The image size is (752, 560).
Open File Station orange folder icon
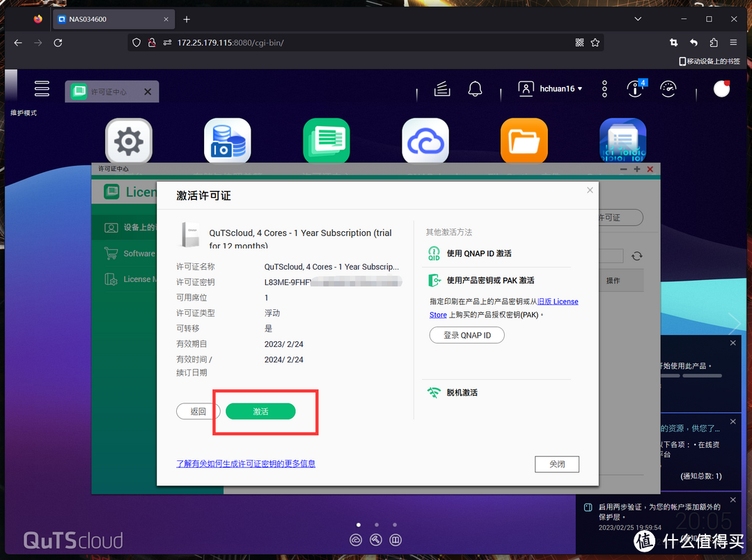pos(524,141)
